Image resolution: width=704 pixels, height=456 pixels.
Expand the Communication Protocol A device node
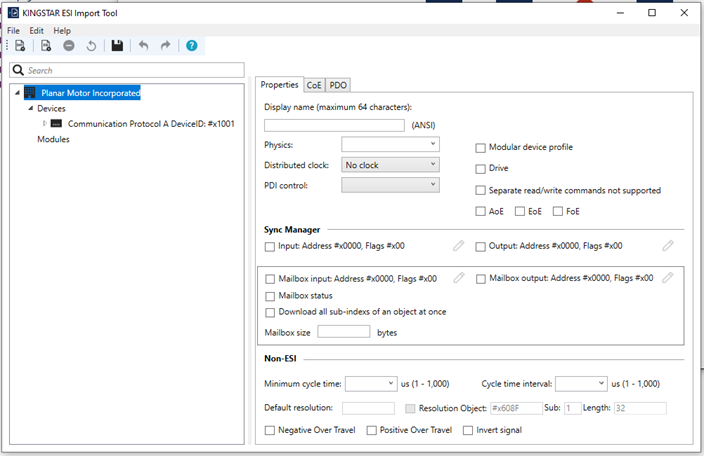coord(44,124)
